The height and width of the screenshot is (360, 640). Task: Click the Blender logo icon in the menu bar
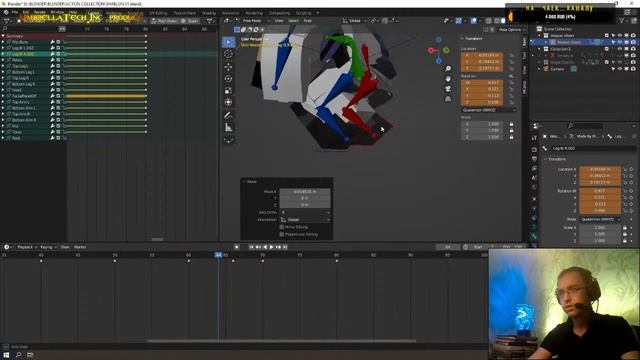[6, 12]
